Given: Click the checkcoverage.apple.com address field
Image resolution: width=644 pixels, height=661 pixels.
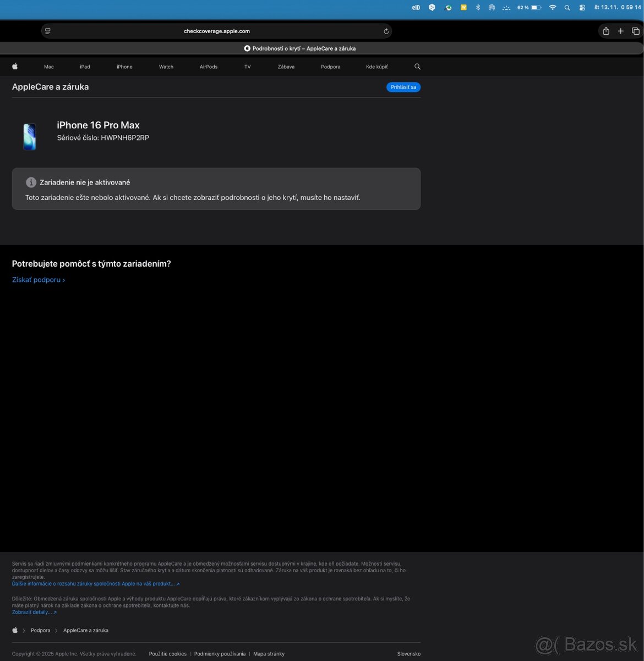Looking at the screenshot, I should (216, 31).
